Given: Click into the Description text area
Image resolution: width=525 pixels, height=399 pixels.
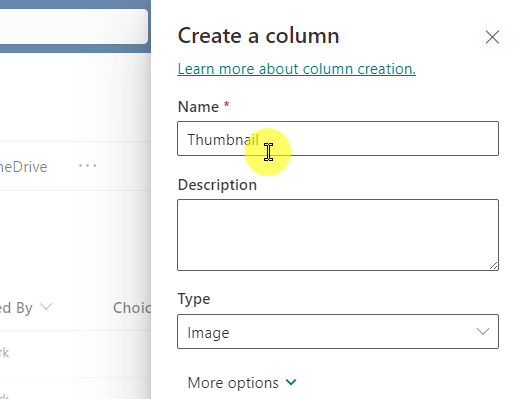Looking at the screenshot, I should pyautogui.click(x=338, y=235).
